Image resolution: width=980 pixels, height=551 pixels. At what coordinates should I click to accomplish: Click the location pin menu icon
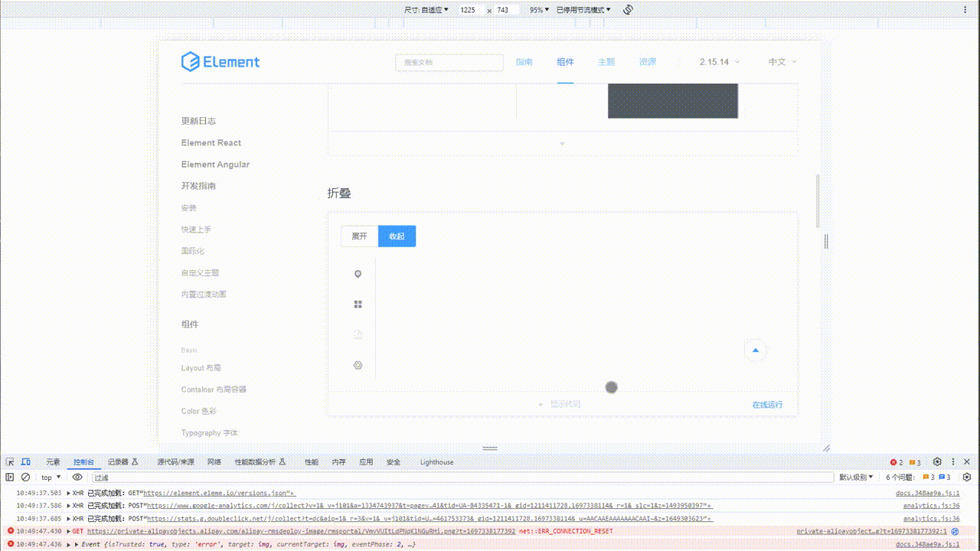[x=358, y=274]
